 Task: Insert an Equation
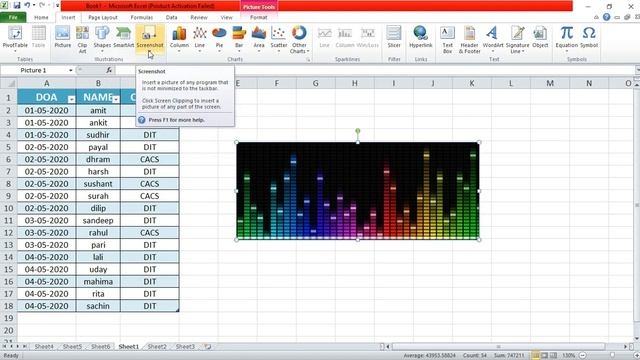coord(567,38)
